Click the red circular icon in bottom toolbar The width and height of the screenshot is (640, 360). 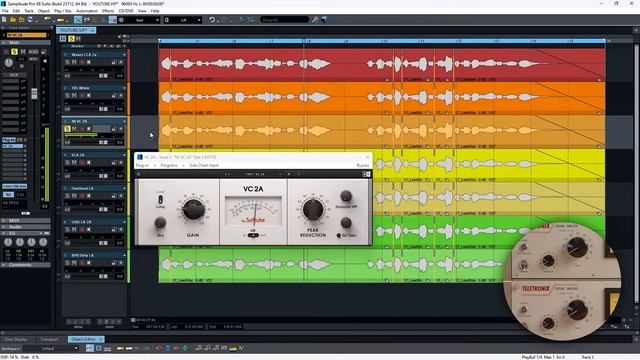tap(159, 348)
